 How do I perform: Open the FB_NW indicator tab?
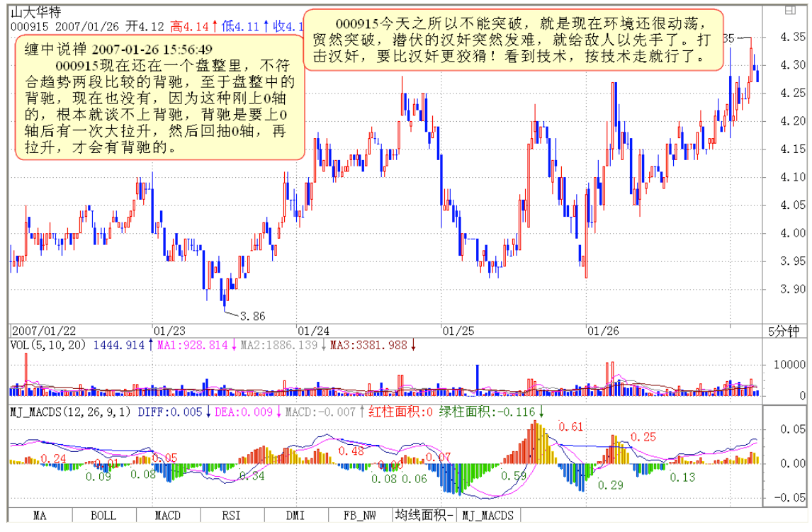360,516
